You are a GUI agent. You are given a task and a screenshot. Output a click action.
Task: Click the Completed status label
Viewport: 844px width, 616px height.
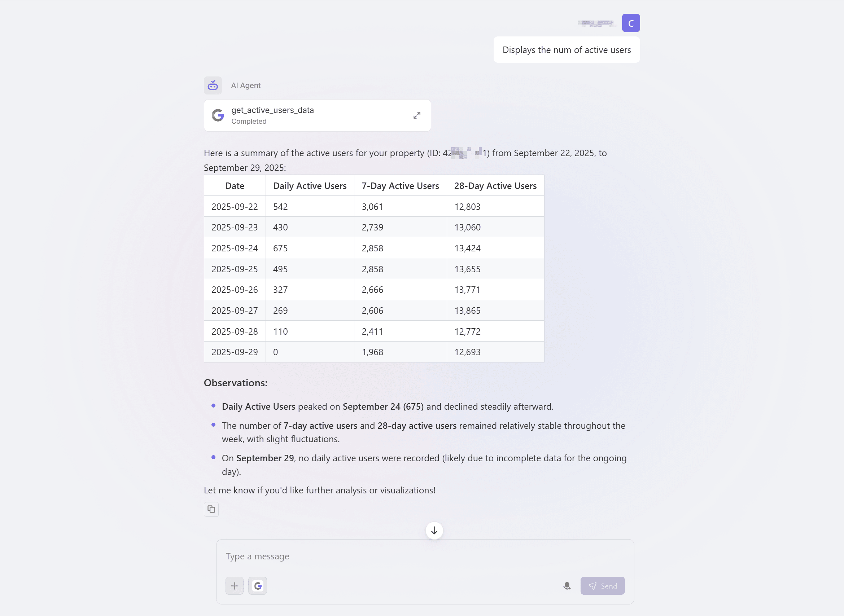coord(249,121)
